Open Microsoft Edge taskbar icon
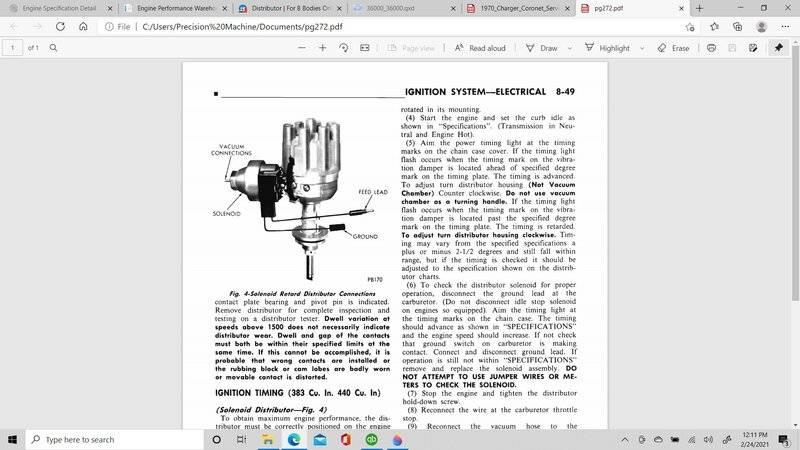The image size is (800, 450). pyautogui.click(x=293, y=439)
